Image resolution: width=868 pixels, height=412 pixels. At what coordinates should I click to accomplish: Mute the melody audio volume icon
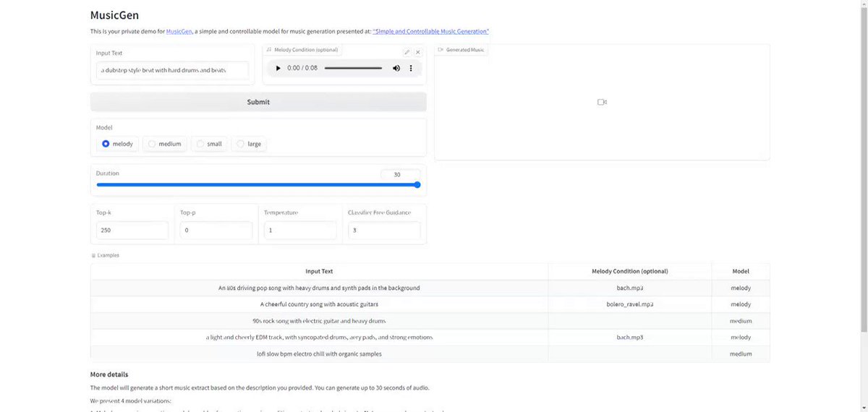tap(396, 68)
